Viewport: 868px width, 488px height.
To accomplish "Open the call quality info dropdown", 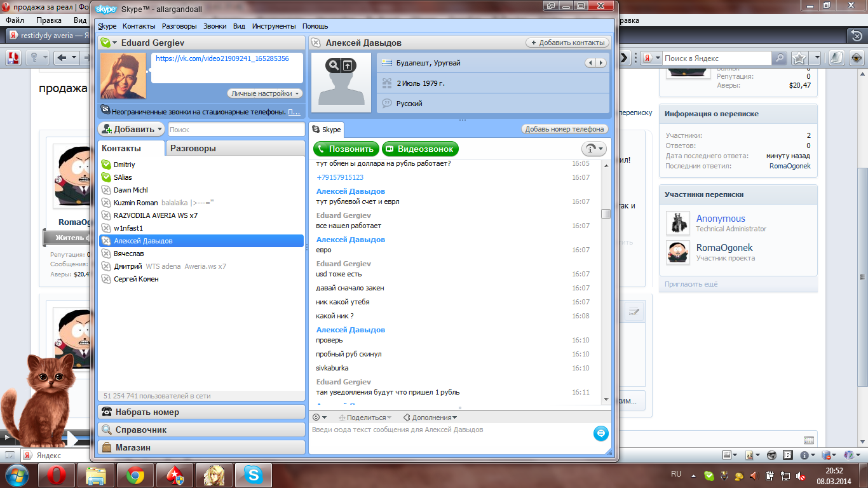I will [593, 149].
